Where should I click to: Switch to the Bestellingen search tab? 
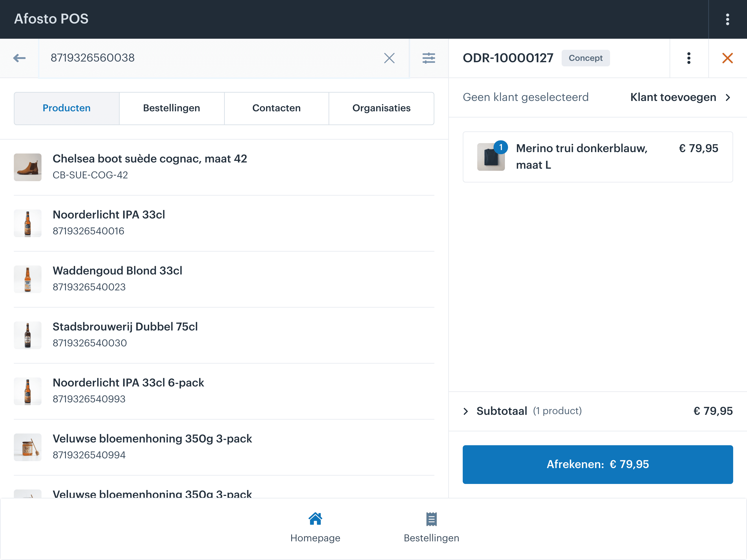(x=172, y=108)
